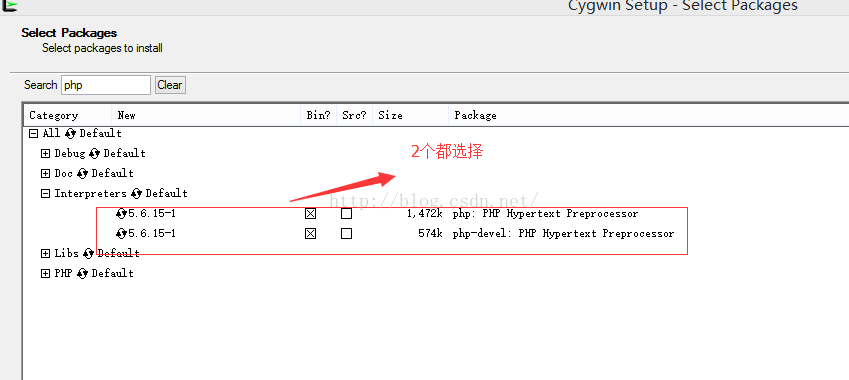Click 5.6.15-1 version of php-devel package

(x=152, y=234)
